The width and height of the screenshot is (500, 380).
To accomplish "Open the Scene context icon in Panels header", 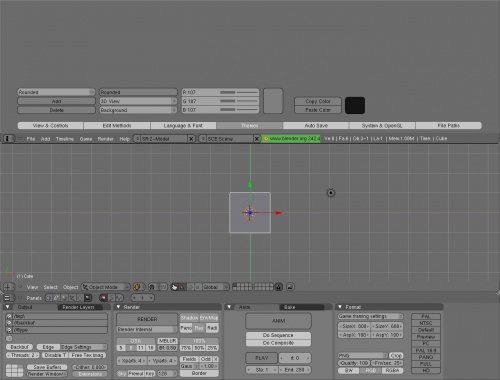I will 88,298.
